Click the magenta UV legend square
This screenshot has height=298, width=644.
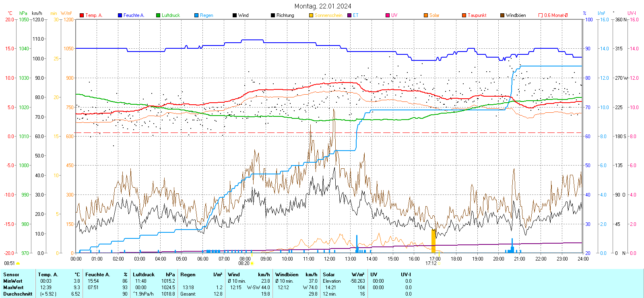pos(388,15)
